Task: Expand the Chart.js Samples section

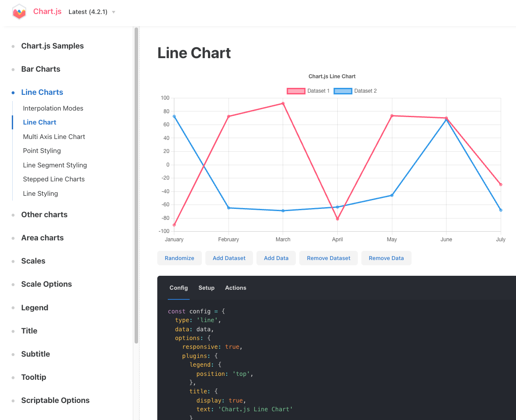Action: pyautogui.click(x=52, y=46)
